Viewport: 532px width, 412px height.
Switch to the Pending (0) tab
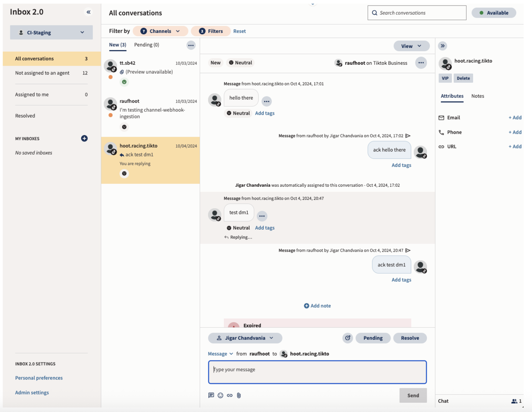tap(147, 45)
